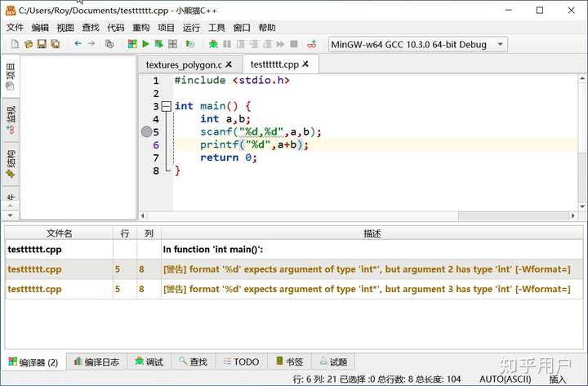Select the "In function 'int main()'" row
The height and width of the screenshot is (386, 588).
(294, 249)
